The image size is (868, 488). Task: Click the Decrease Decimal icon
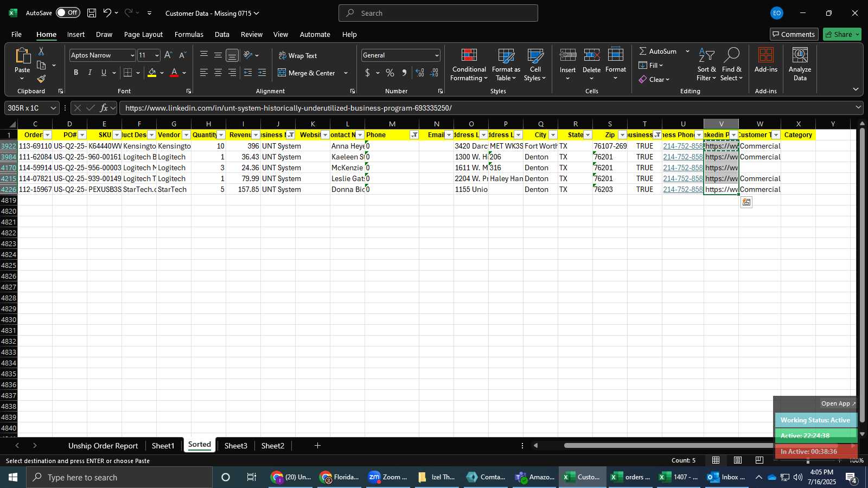pyautogui.click(x=435, y=73)
